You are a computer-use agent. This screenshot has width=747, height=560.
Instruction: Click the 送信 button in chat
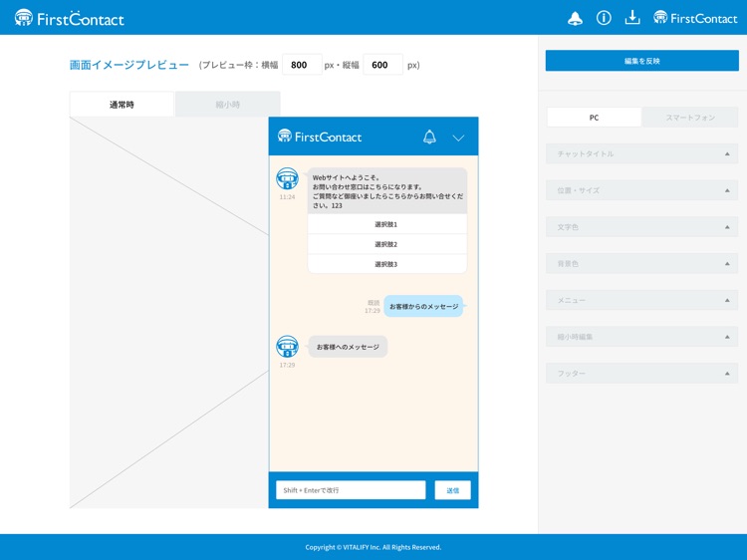[x=452, y=490]
